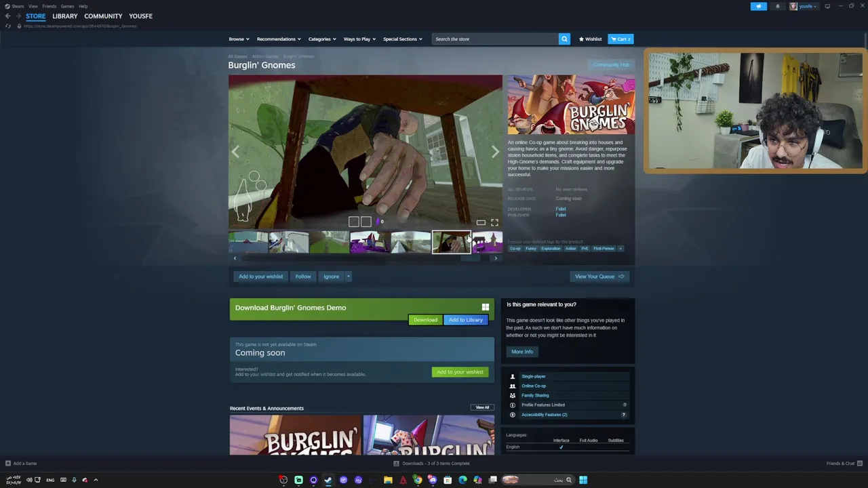Image resolution: width=868 pixels, height=488 pixels.
Task: Click the store search magnifier button
Action: 564,39
